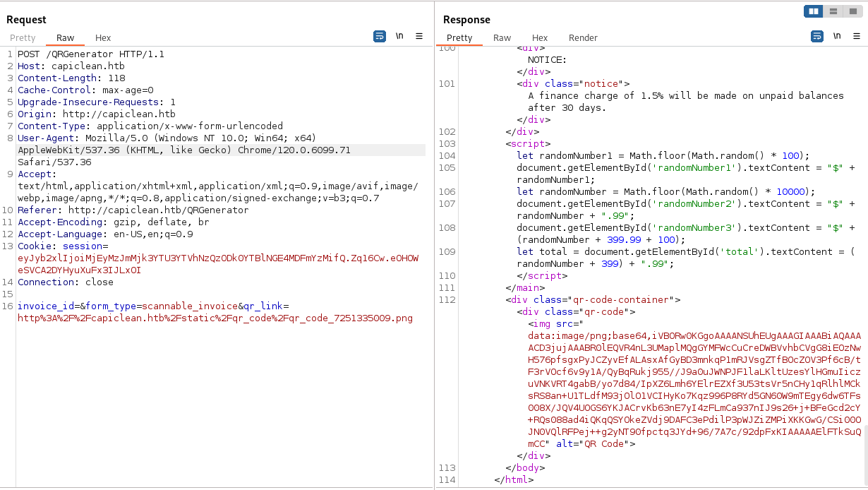868x490 pixels.
Task: Click the Content-Type header line
Action: 150,126
